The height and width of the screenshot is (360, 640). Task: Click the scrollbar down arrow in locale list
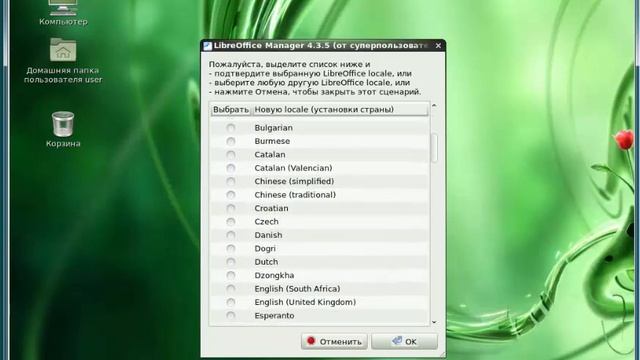[x=434, y=322]
